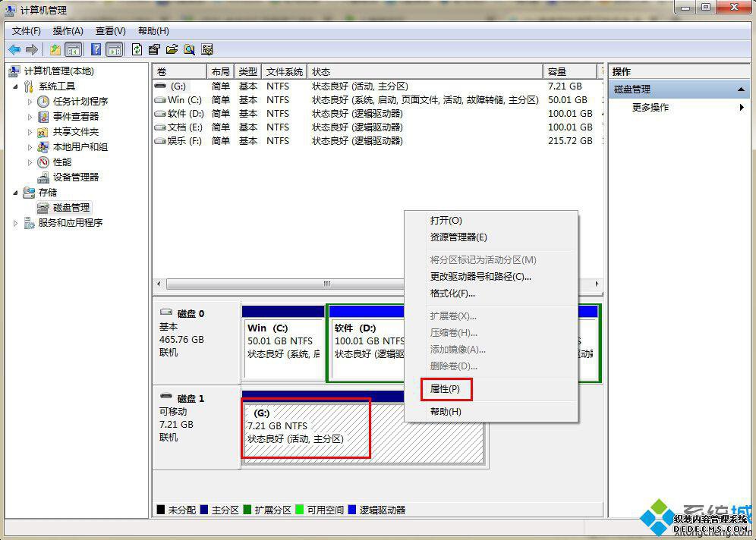The image size is (756, 540).
Task: Choose 打开(O) in context menu
Action: pyautogui.click(x=491, y=220)
